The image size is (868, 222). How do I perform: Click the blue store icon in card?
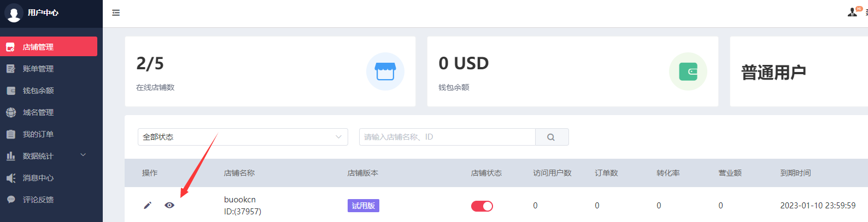(385, 71)
